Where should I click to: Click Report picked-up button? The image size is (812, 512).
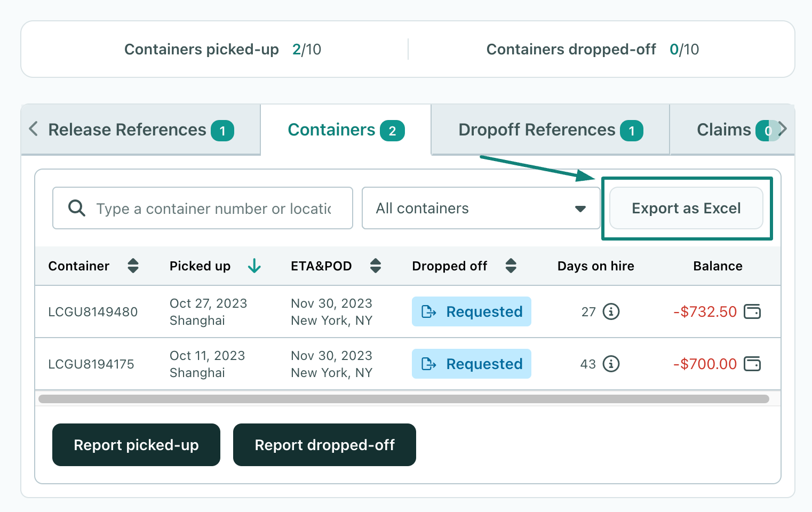coord(136,445)
